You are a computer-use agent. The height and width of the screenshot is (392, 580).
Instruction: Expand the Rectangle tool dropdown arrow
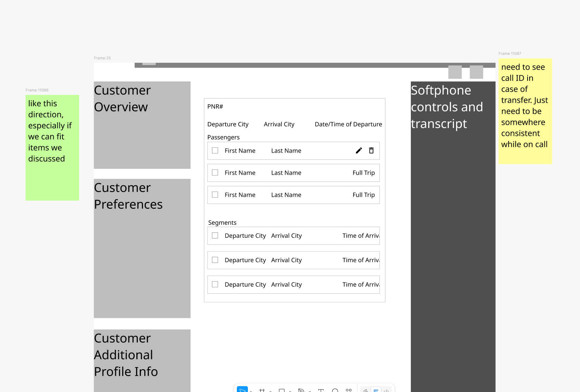point(290,391)
